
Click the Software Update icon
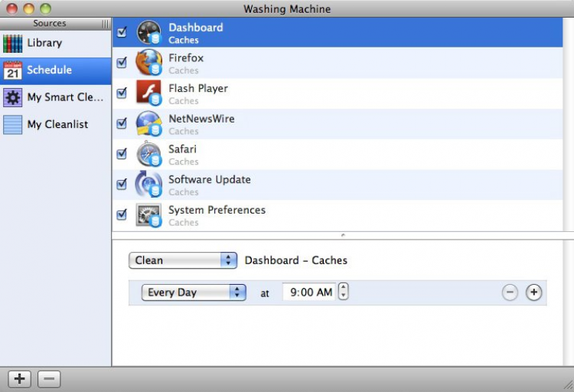(148, 185)
